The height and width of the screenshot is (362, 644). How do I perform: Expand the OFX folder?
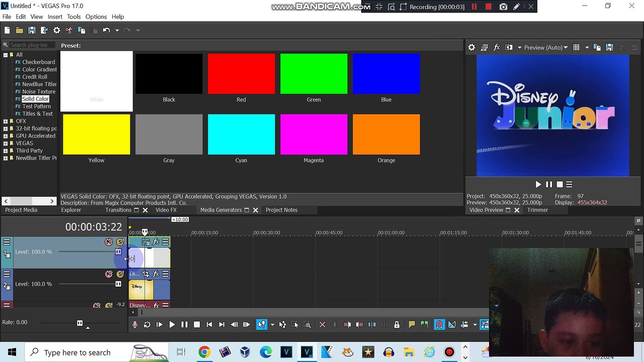[6, 121]
